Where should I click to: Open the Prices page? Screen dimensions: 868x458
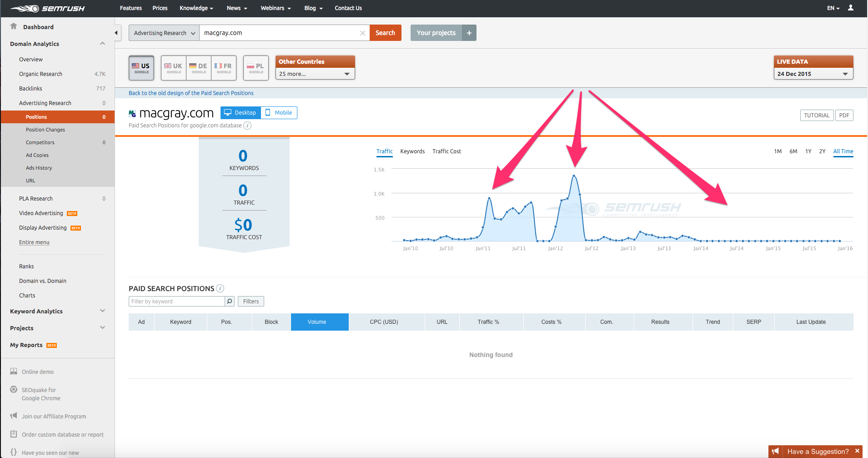160,8
